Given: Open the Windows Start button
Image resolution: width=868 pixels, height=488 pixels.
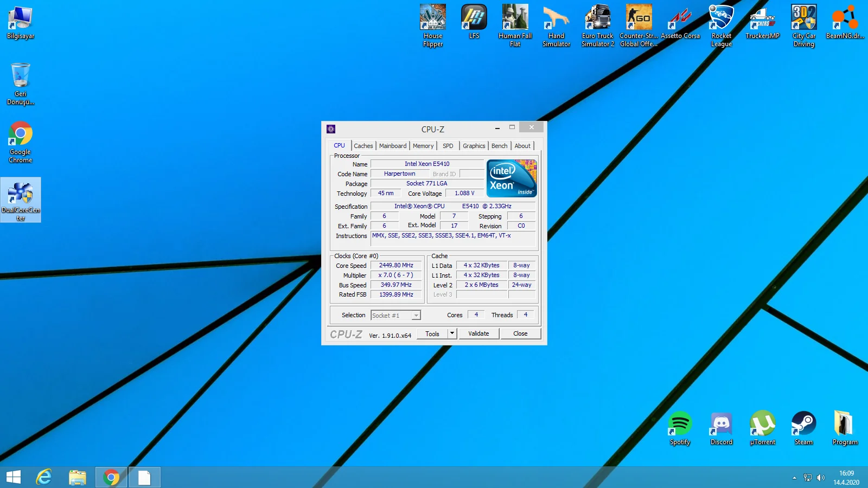Looking at the screenshot, I should pyautogui.click(x=14, y=477).
